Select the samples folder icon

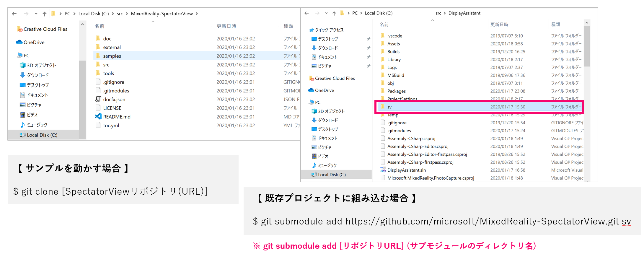98,56
